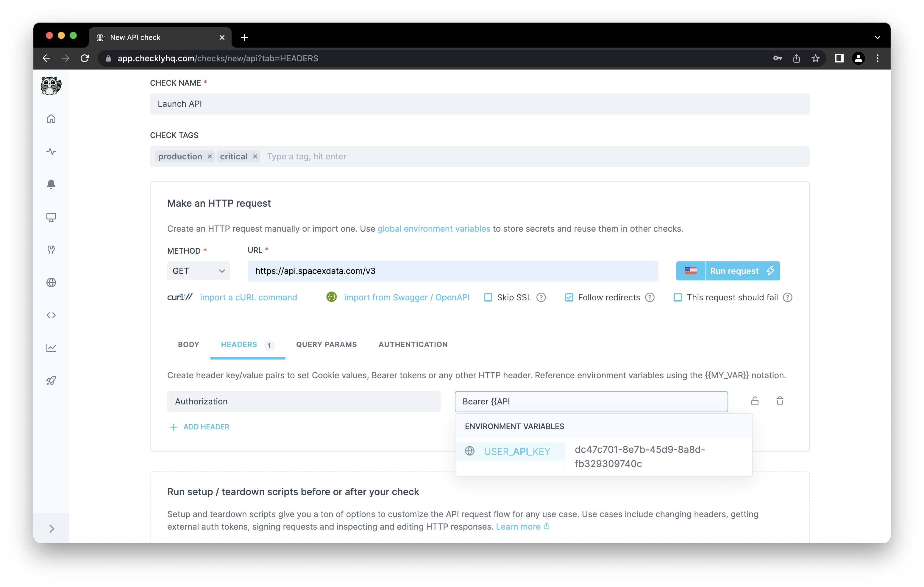924x587 pixels.
Task: Click the import a cURL command link
Action: coord(249,296)
